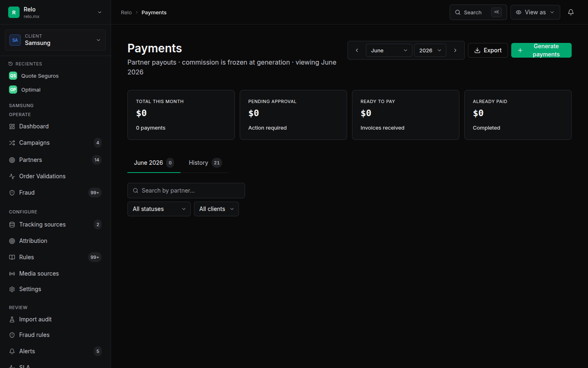Open Partners section
Screen dimensions: 588x368
pyautogui.click(x=55, y=160)
